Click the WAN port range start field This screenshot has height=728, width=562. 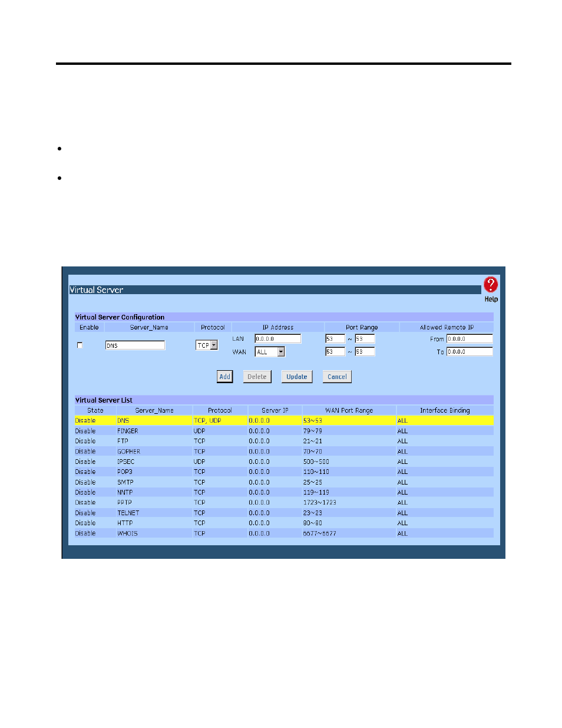tap(335, 352)
